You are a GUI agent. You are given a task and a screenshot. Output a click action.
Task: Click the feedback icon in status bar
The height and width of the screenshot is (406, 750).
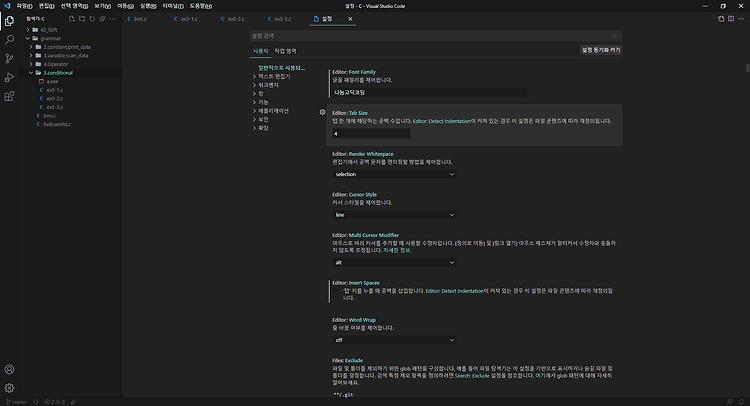coord(729,402)
